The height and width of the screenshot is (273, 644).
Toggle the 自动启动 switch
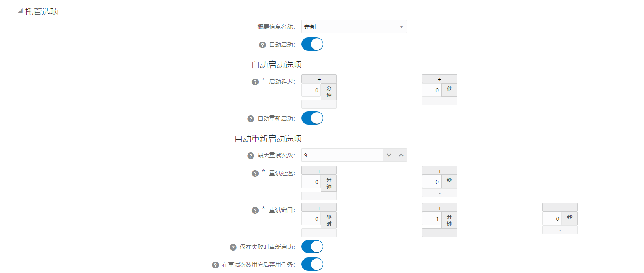312,44
